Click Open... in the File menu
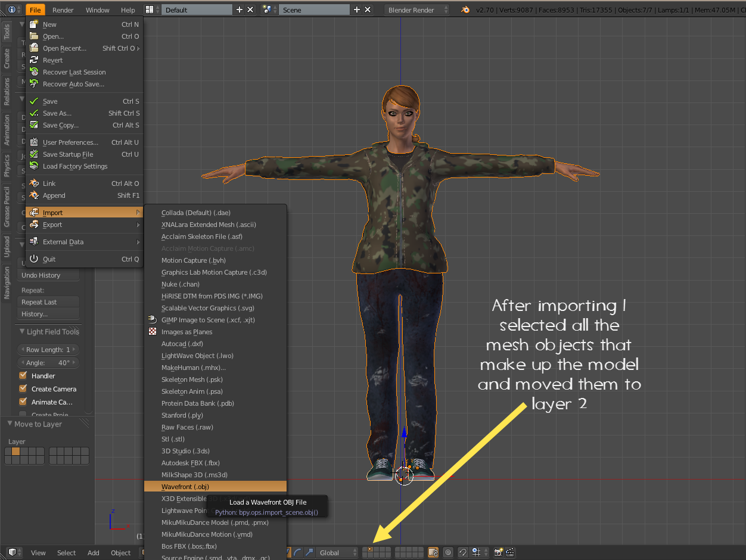Image resolution: width=746 pixels, height=560 pixels. 84,36
